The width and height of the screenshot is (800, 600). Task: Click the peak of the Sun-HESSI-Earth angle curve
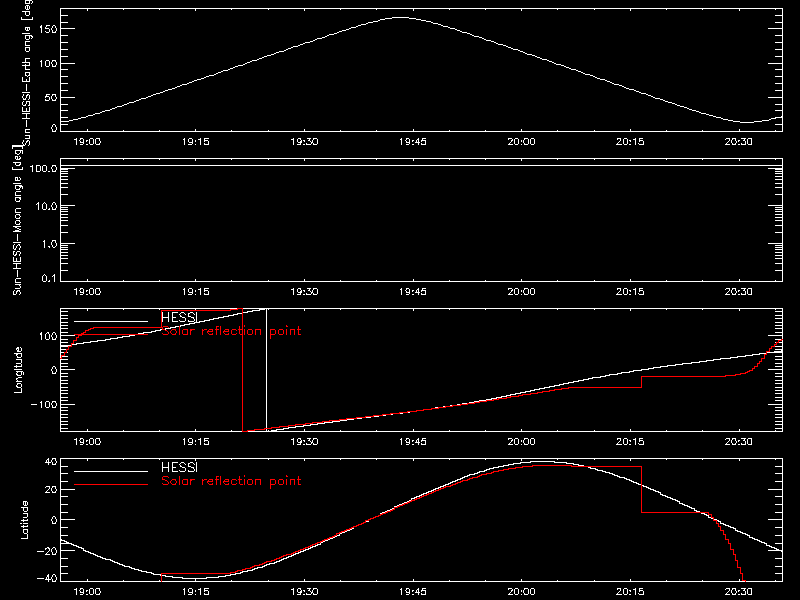coord(401,18)
